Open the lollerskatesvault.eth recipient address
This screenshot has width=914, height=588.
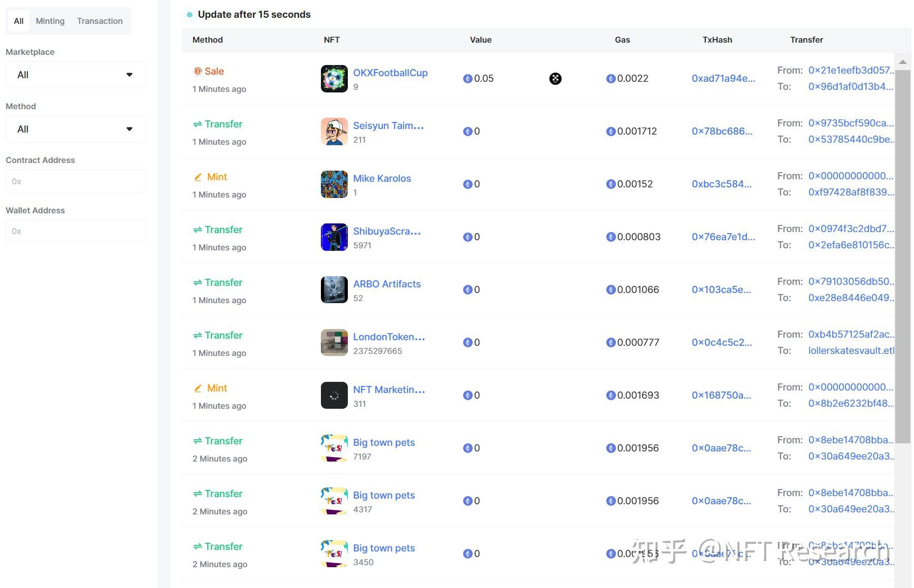pos(851,351)
